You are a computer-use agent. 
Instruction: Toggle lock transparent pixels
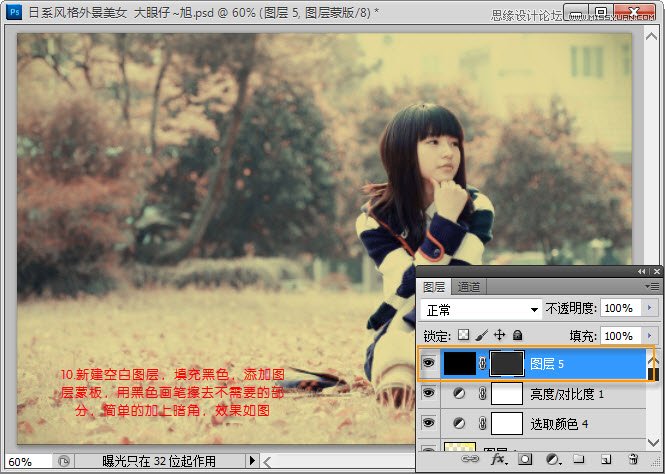464,335
